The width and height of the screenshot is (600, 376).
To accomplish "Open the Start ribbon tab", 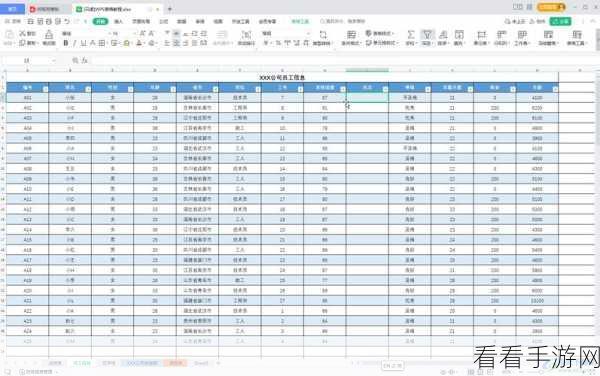I will click(x=100, y=21).
